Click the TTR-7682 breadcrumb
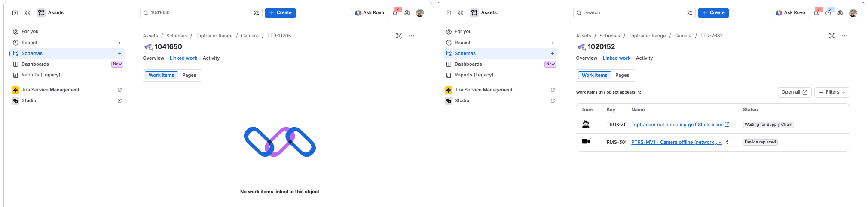 [712, 36]
